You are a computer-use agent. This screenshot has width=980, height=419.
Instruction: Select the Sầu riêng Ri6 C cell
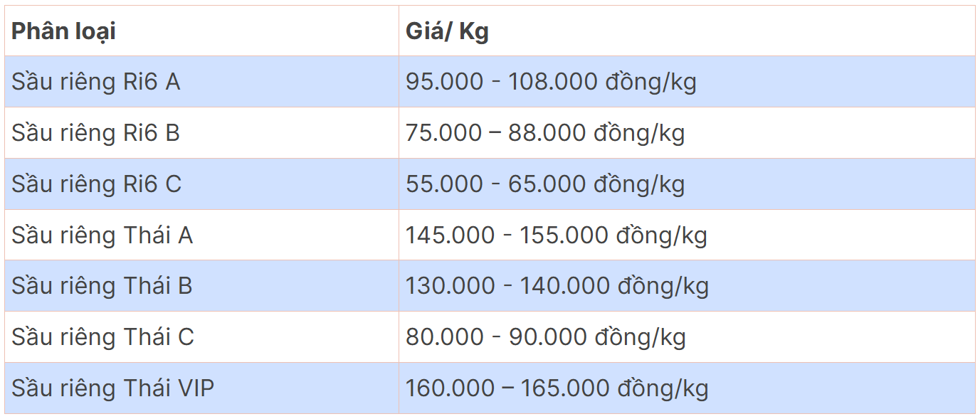(96, 184)
